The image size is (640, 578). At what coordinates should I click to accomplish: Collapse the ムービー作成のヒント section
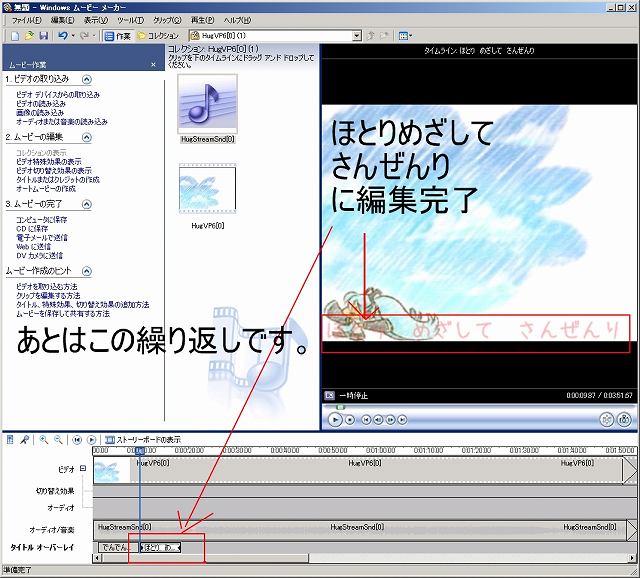point(87,271)
